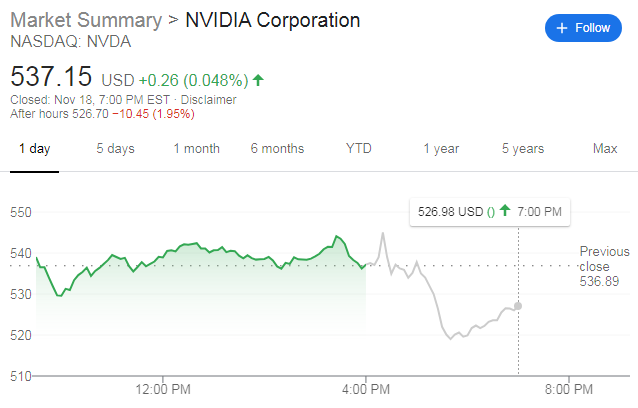Select the YTD tab
This screenshot has height=408, width=638.
point(358,149)
